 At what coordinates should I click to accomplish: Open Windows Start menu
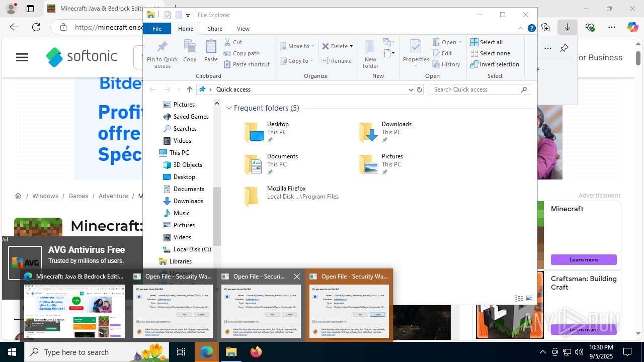[12, 352]
